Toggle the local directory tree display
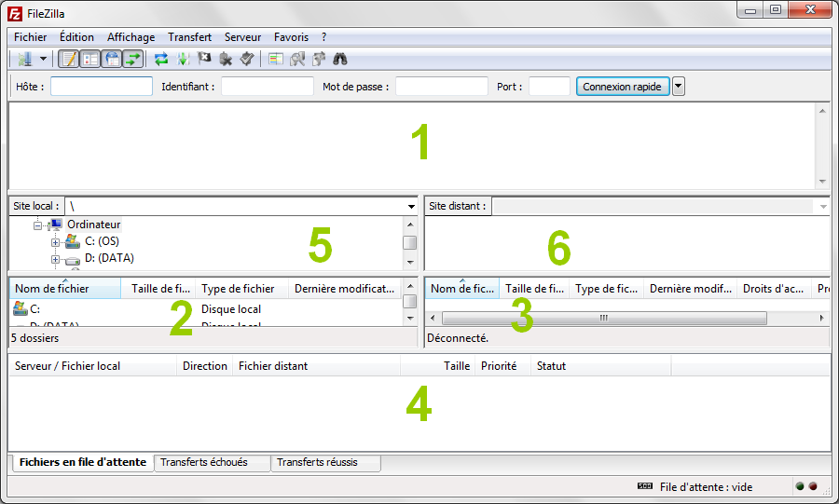The image size is (839, 504). 90,59
